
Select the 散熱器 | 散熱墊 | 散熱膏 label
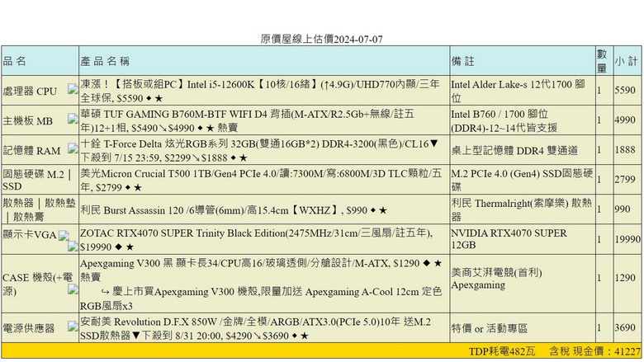pyautogui.click(x=39, y=209)
